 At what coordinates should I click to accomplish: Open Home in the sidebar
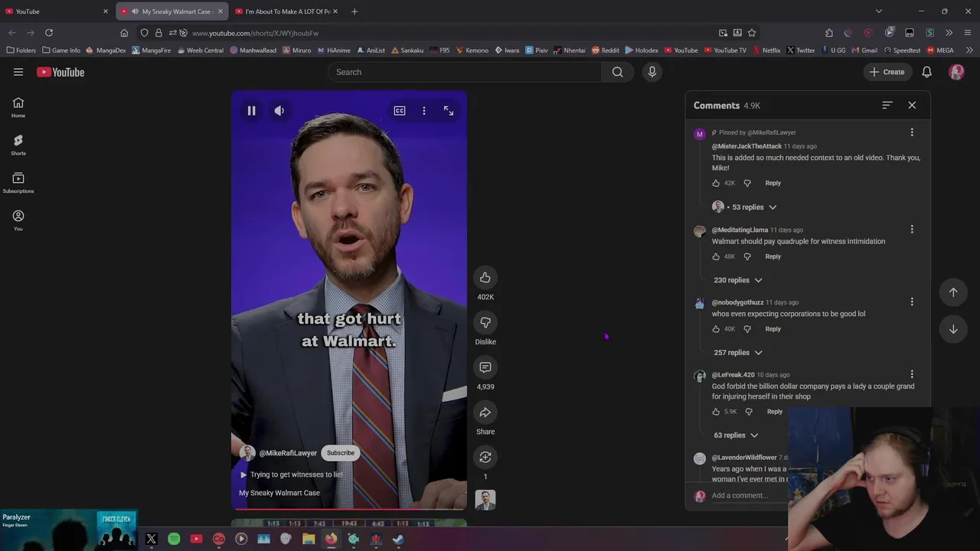tap(18, 107)
